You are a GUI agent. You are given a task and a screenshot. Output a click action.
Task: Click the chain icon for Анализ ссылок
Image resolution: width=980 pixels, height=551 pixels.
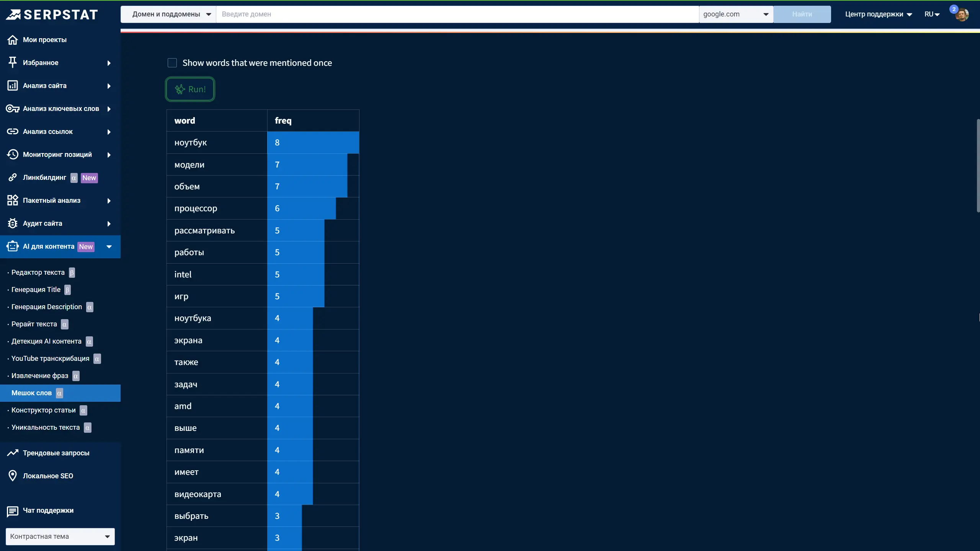(13, 132)
